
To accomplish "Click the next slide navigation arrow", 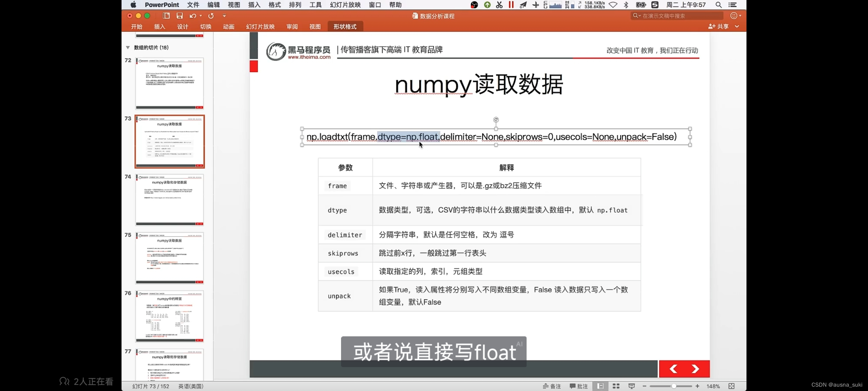I will [x=695, y=369].
